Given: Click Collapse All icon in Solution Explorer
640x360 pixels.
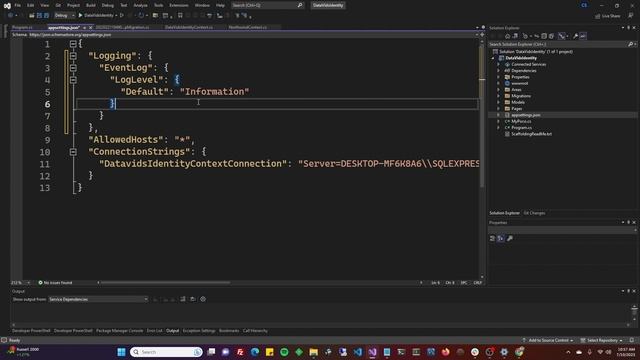Looking at the screenshot, I should [544, 36].
